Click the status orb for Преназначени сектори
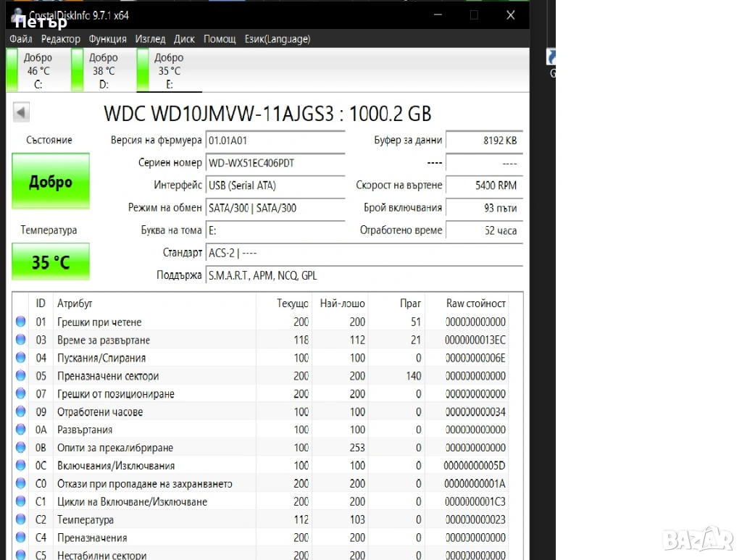 (21, 376)
